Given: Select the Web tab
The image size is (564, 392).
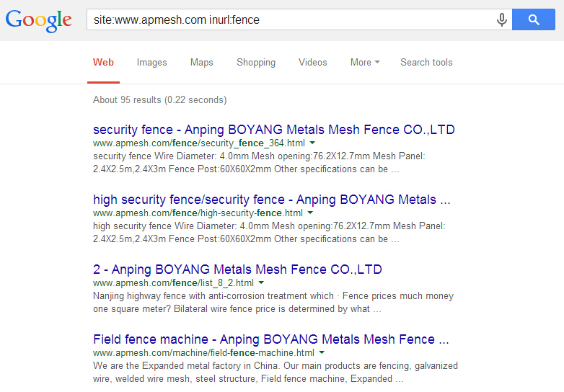Looking at the screenshot, I should (103, 63).
